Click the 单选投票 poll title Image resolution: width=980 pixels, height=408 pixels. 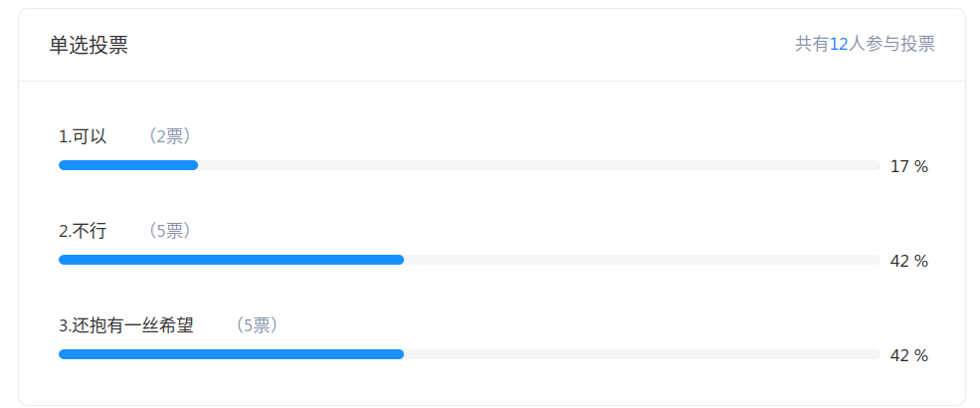[89, 45]
